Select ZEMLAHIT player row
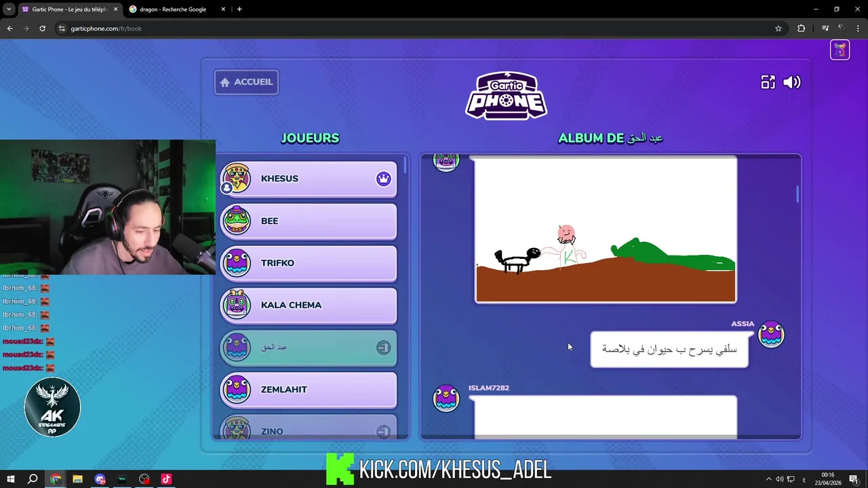Image resolution: width=868 pixels, height=488 pixels. [x=309, y=390]
